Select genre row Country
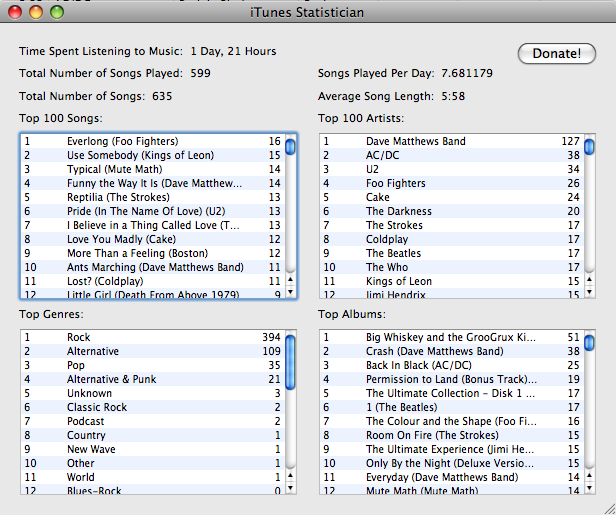 coord(153,435)
